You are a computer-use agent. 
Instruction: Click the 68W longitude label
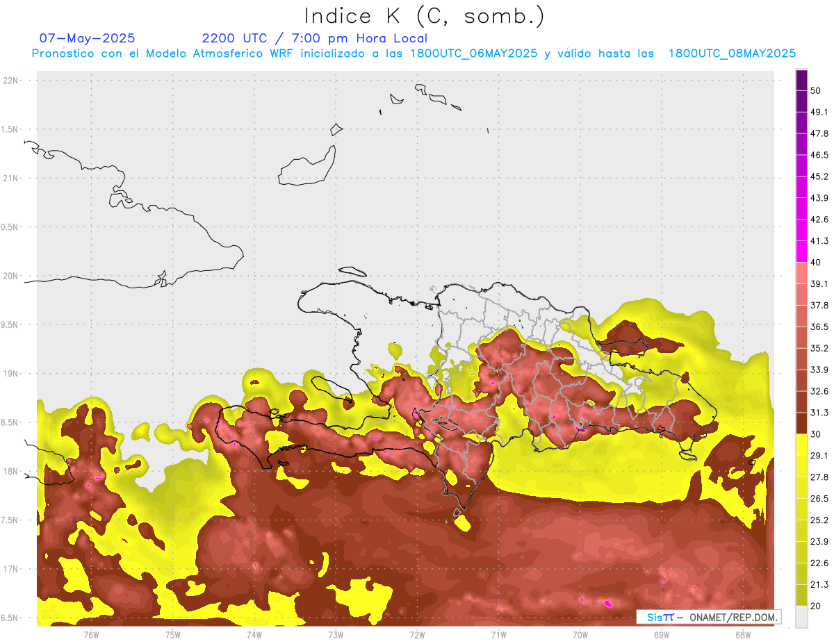[x=743, y=634]
